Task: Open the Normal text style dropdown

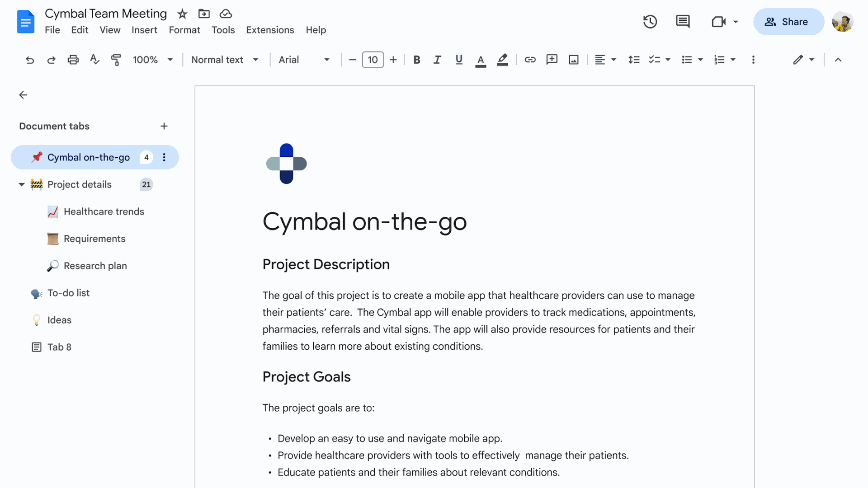Action: pyautogui.click(x=225, y=60)
